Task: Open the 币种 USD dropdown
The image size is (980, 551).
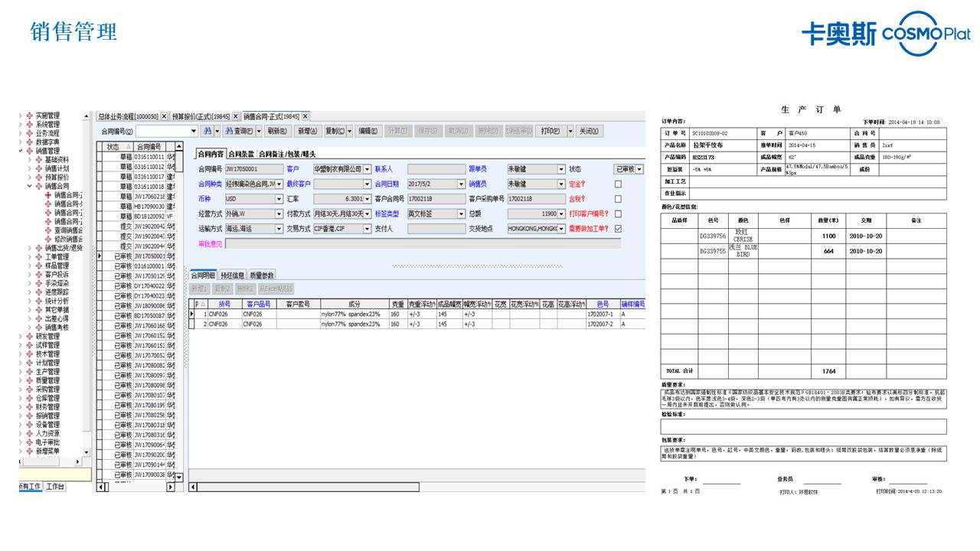Action: pyautogui.click(x=279, y=199)
